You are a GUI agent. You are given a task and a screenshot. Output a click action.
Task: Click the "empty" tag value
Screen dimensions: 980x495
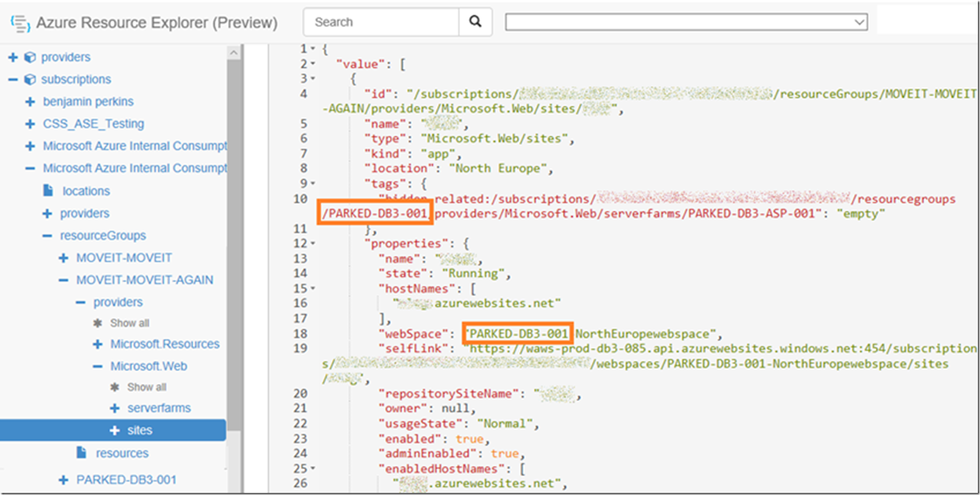pyautogui.click(x=860, y=214)
